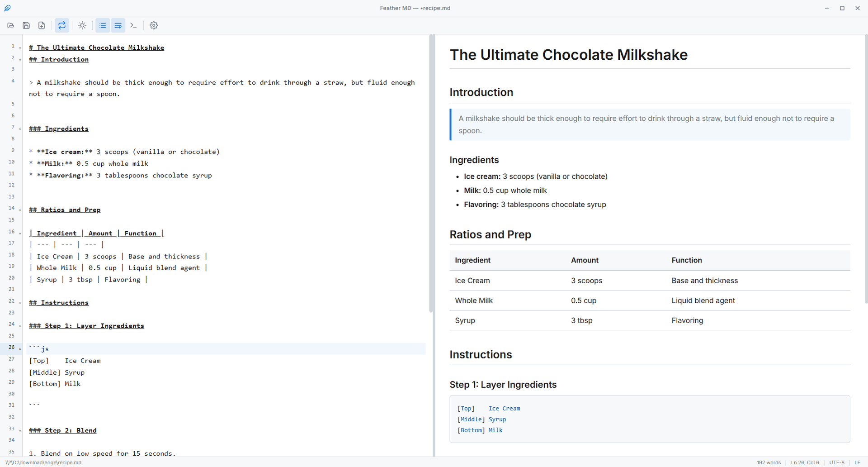This screenshot has width=868, height=467.
Task: Click the 'Function' table header in preview
Action: tap(687, 260)
